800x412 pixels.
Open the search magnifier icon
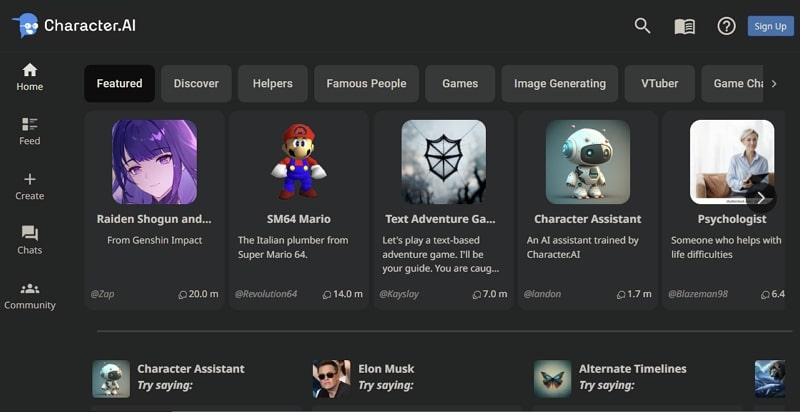coord(642,25)
